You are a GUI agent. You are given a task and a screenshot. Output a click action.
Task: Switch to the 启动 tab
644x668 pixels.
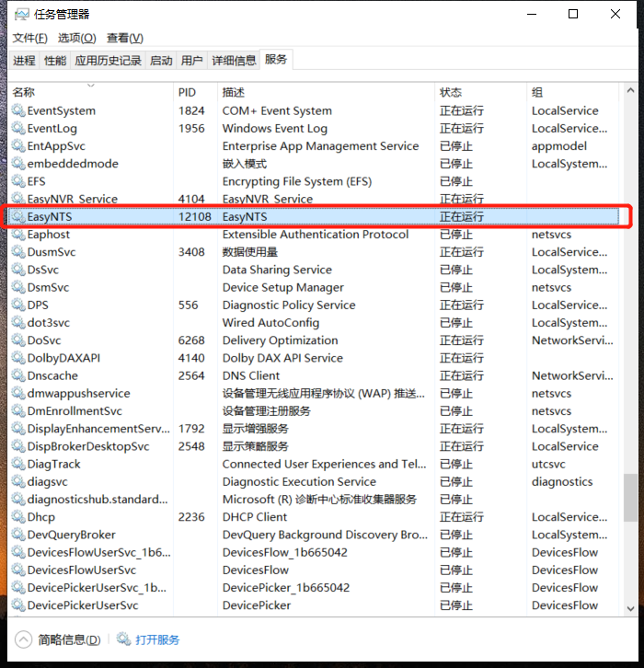tap(161, 61)
